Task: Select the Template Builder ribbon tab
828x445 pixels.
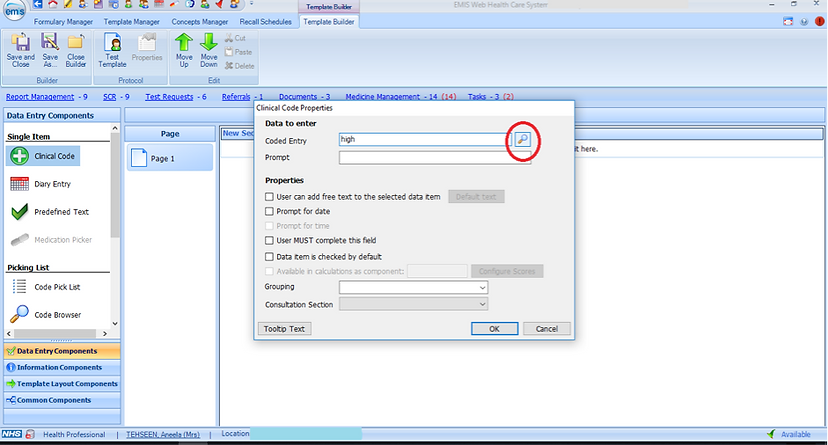Action: (x=328, y=22)
